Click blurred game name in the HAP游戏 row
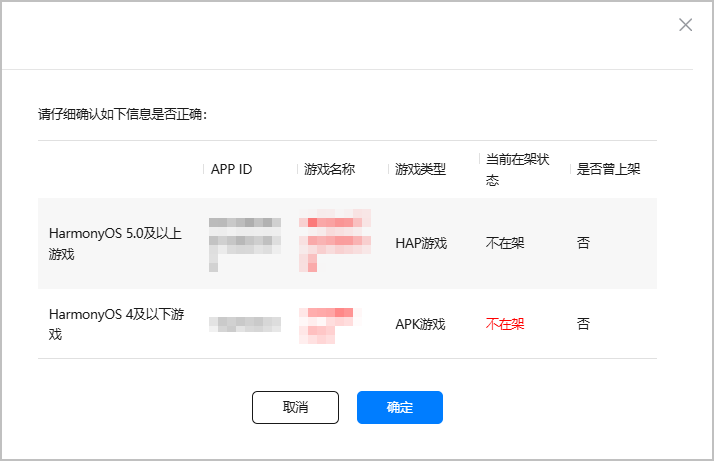The width and height of the screenshot is (714, 461). [335, 242]
